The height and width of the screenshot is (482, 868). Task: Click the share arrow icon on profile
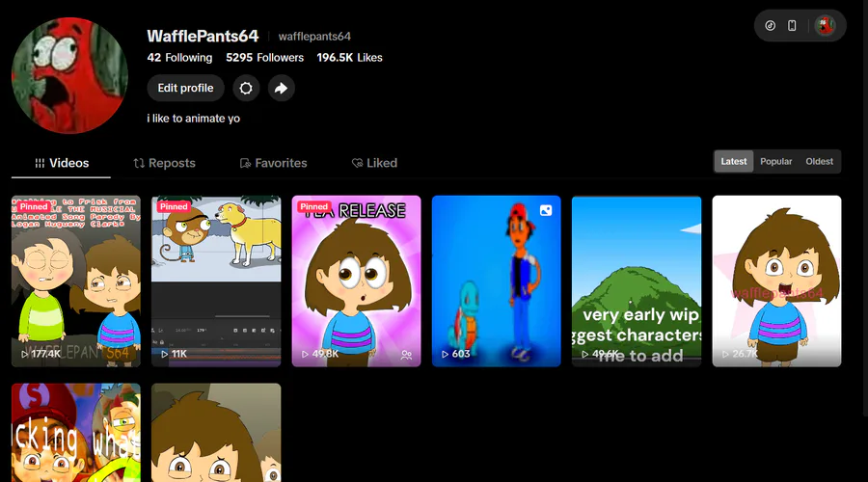282,88
